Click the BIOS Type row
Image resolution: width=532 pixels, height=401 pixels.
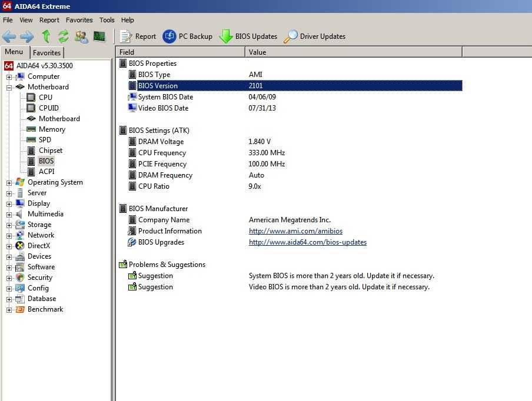click(x=295, y=75)
